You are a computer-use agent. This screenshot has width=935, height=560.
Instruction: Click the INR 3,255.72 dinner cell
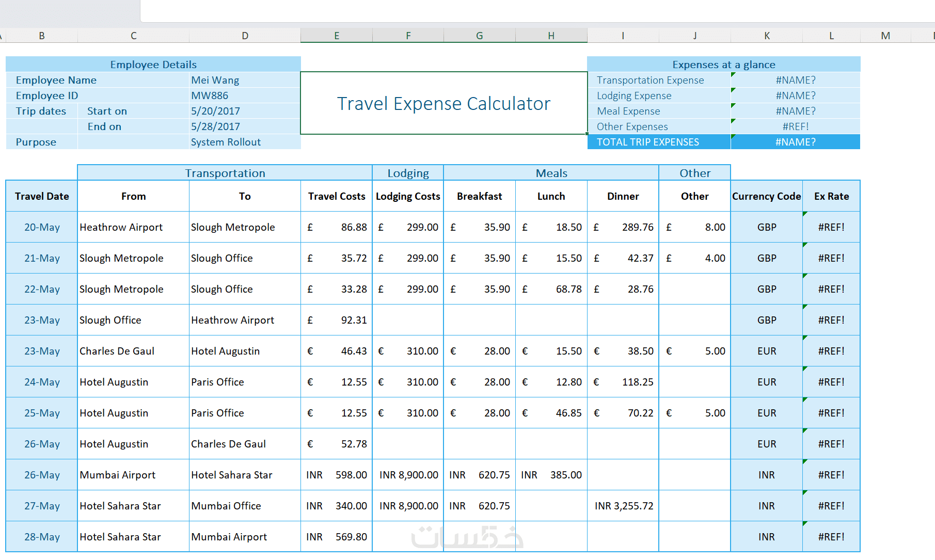623,506
